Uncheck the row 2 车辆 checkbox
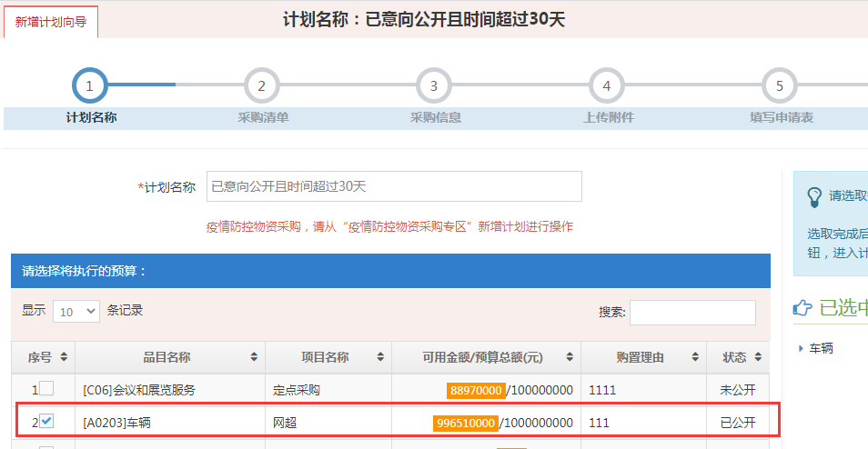The image size is (868, 449). pos(46,422)
